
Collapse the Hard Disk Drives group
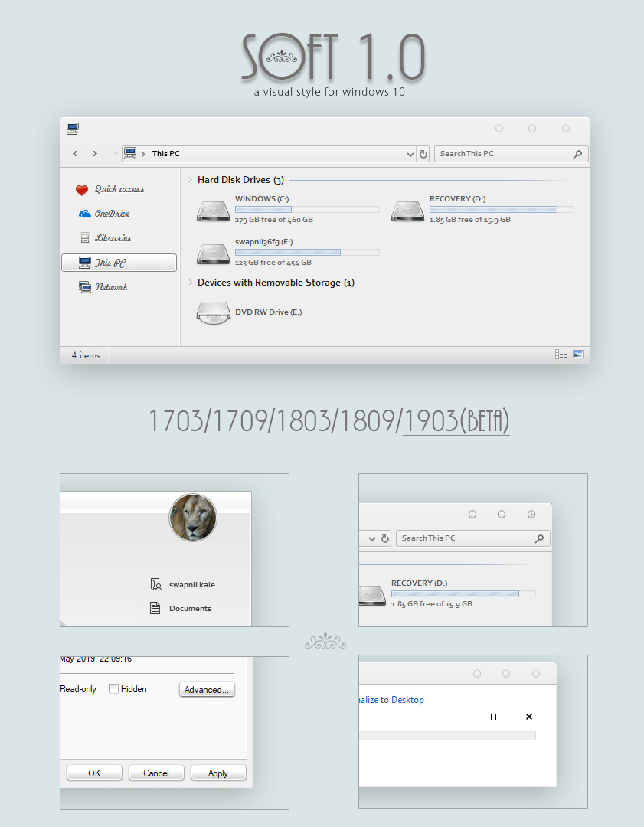(x=189, y=179)
